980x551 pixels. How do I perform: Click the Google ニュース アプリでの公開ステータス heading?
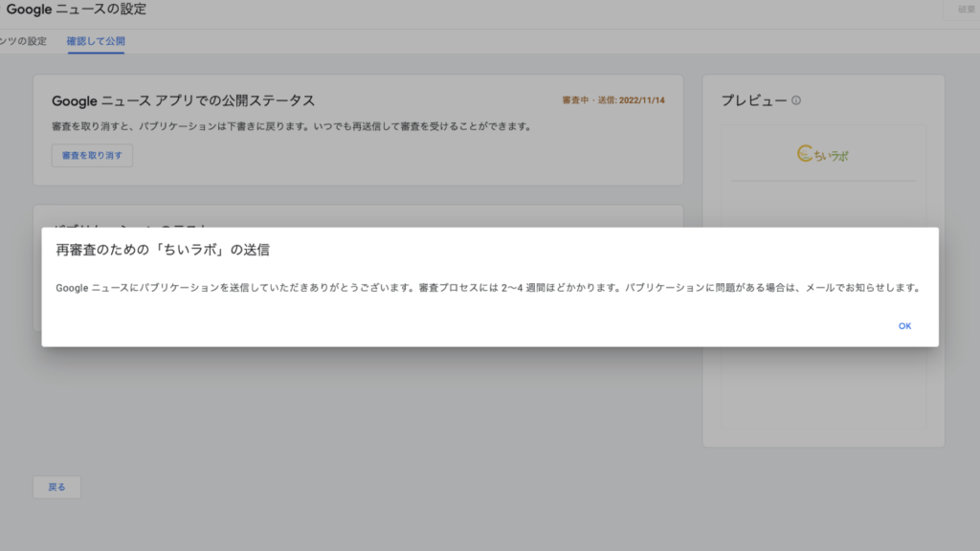(x=183, y=100)
